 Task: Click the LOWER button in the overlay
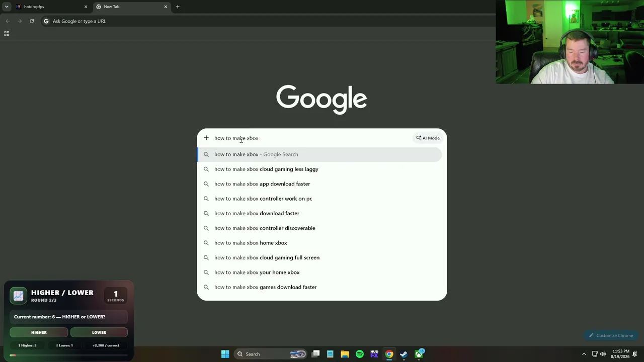(x=99, y=332)
